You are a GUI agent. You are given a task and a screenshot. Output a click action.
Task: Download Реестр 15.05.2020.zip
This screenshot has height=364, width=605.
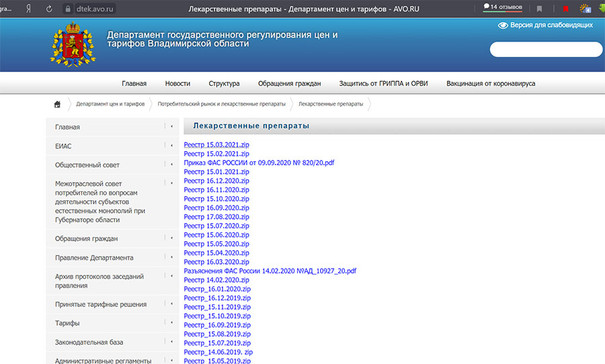pyautogui.click(x=216, y=244)
